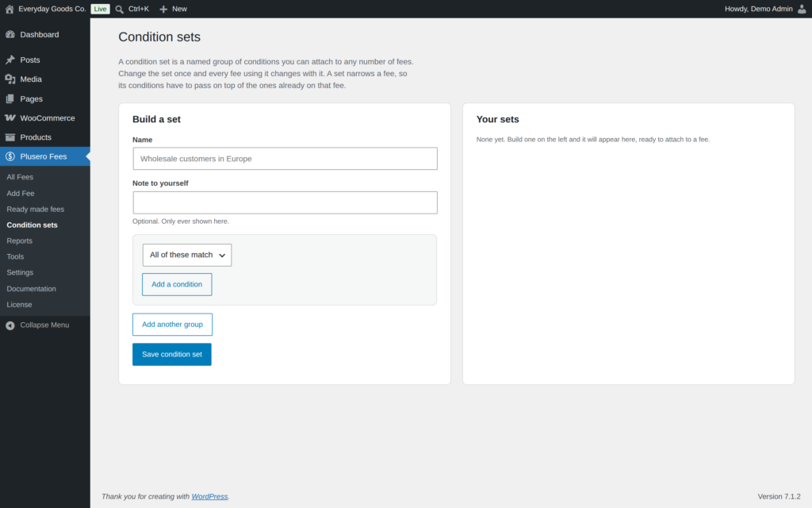
Task: Select Condition sets submenu item
Action: pyautogui.click(x=32, y=225)
